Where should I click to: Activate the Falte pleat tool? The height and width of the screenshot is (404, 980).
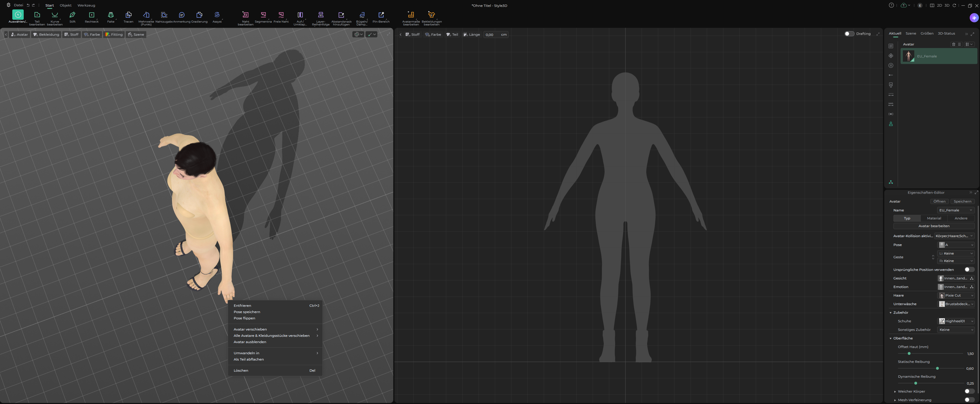tap(111, 17)
